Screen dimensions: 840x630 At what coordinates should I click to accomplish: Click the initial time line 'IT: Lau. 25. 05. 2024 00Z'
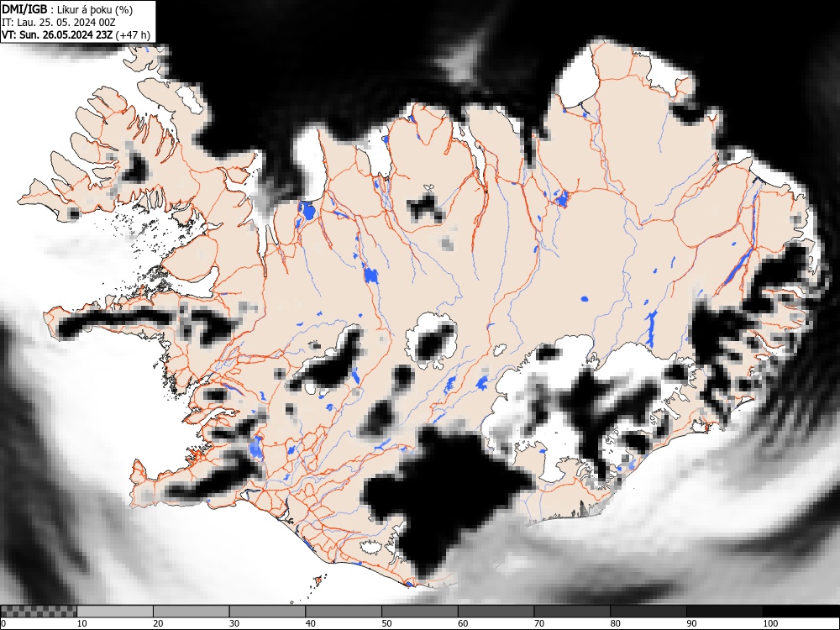click(59, 23)
